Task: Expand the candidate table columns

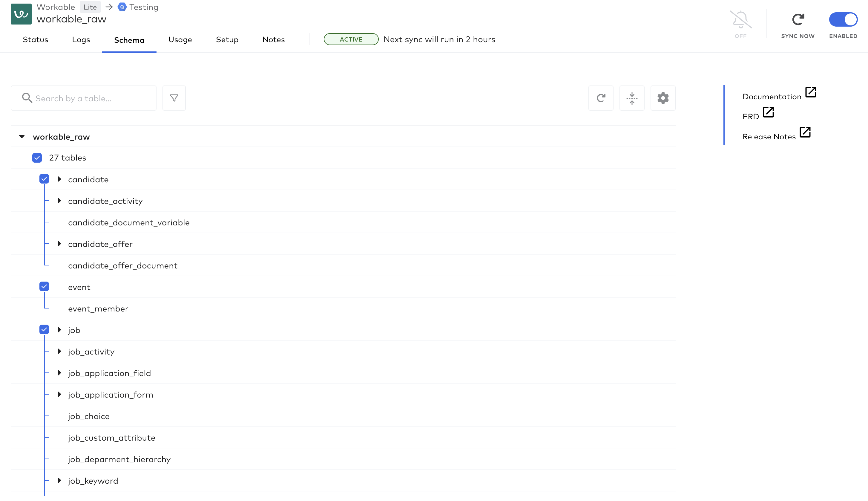Action: coord(59,179)
